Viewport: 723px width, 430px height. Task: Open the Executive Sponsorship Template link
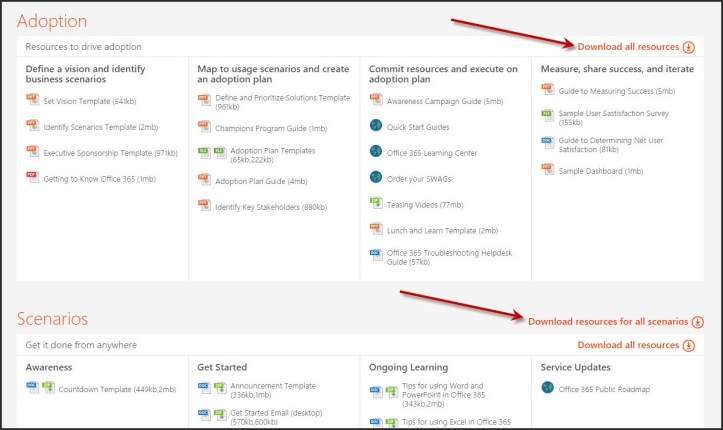[110, 152]
